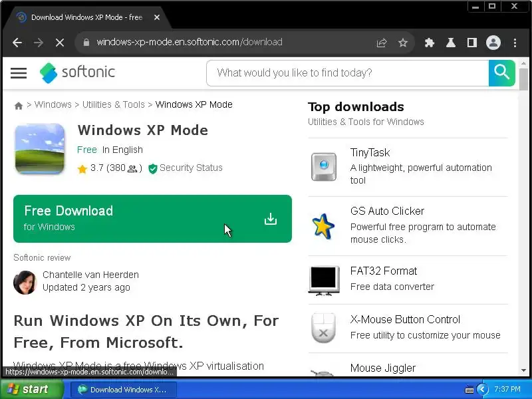Screen dimensions: 532x399
Task: Click the 'Free data converter' description
Action: [392, 287]
